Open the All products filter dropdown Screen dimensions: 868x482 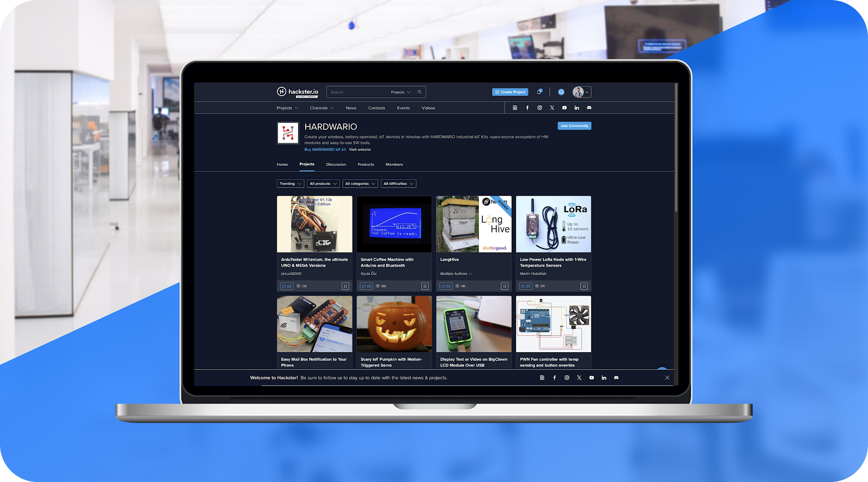coord(323,184)
